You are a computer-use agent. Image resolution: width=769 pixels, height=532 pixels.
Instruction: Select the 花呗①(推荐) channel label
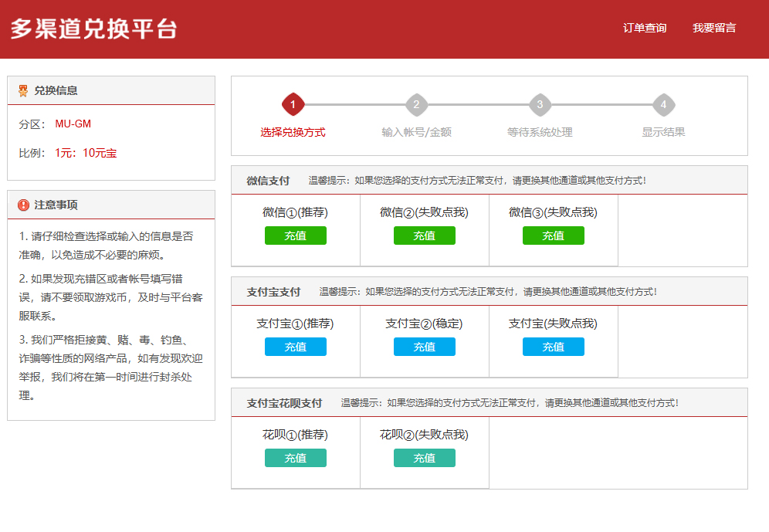tap(295, 435)
